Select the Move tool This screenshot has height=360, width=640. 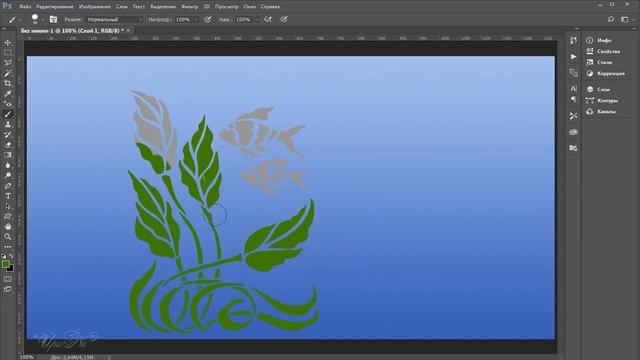coord(8,43)
